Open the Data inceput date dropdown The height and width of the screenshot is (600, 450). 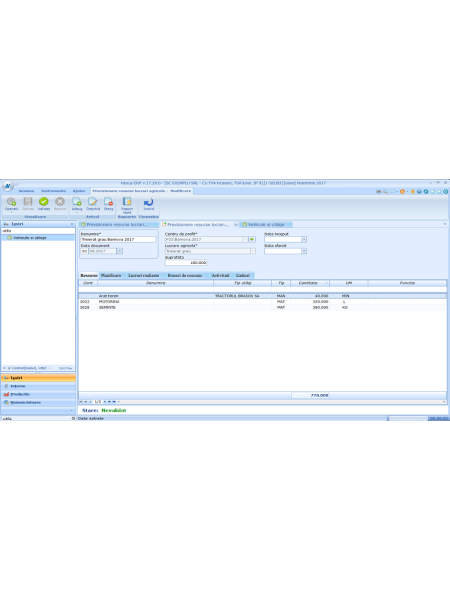click(x=304, y=240)
